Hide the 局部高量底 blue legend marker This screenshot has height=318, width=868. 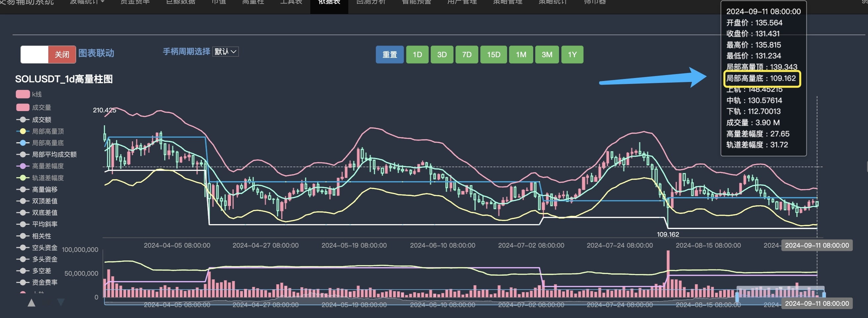pyautogui.click(x=22, y=143)
